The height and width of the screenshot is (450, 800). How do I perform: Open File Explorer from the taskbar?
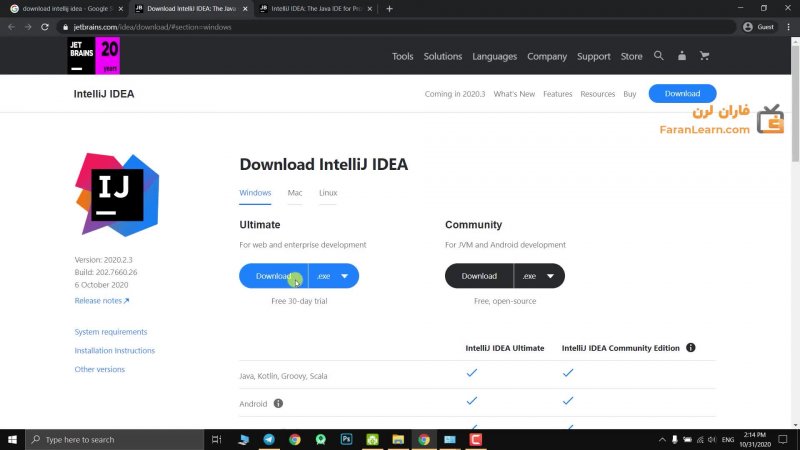398,439
